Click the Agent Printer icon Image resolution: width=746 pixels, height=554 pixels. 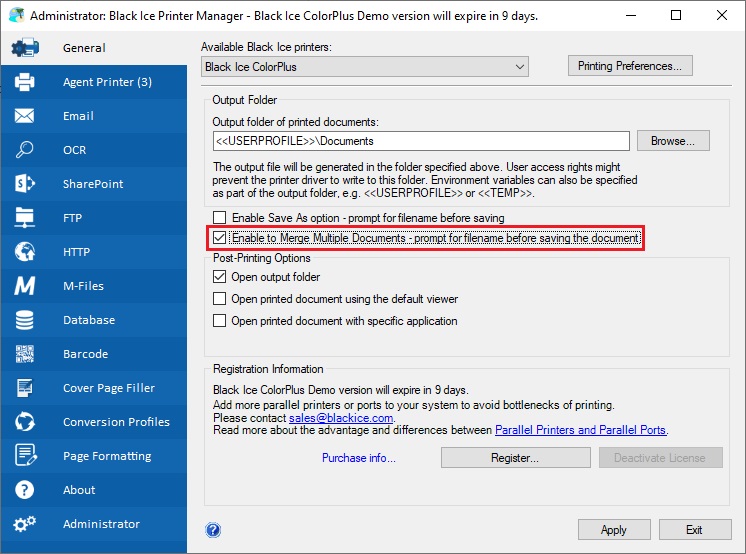(x=24, y=82)
